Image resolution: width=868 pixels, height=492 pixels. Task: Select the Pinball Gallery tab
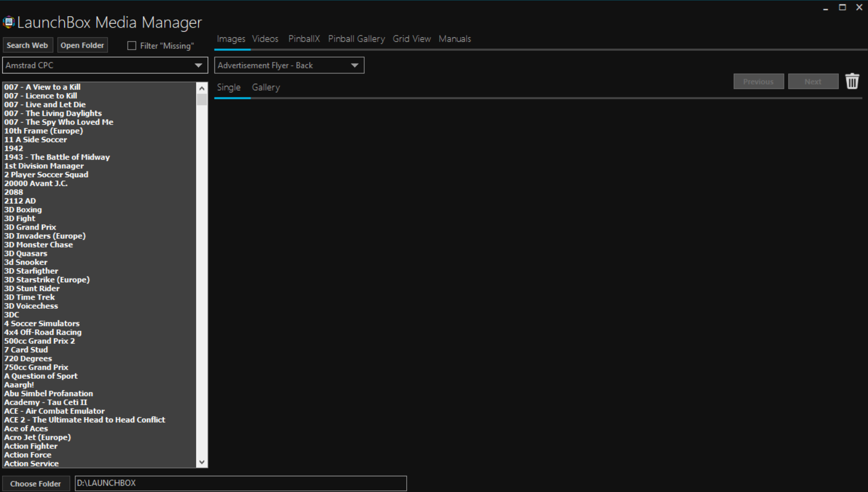(x=356, y=39)
